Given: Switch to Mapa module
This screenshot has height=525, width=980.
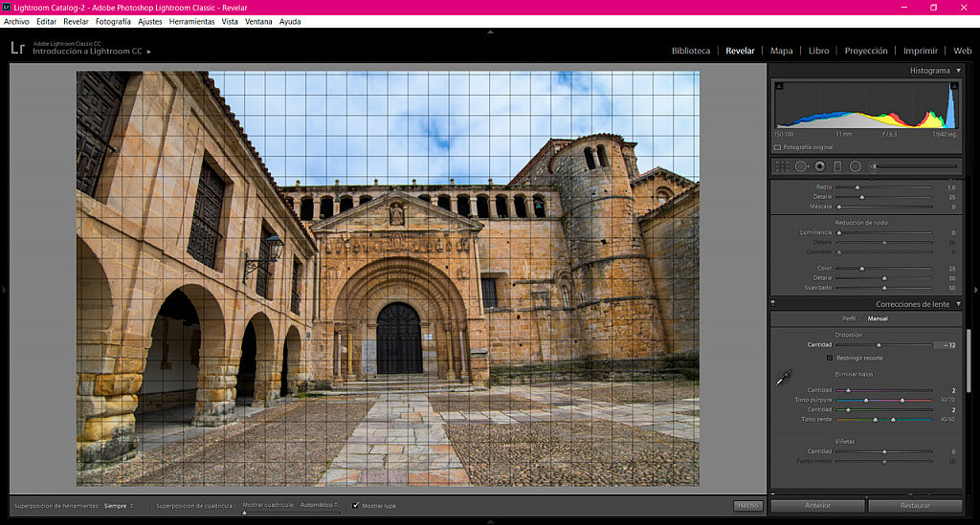Looking at the screenshot, I should [x=781, y=51].
